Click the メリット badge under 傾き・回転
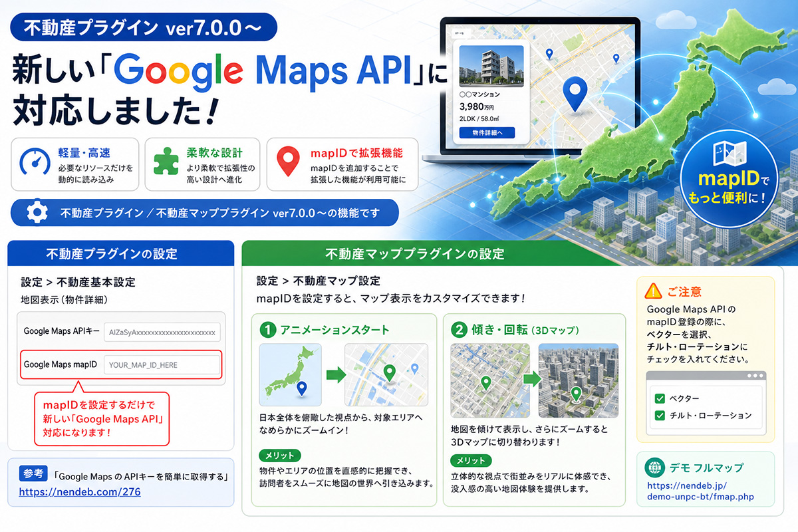This screenshot has width=798, height=532. [471, 460]
